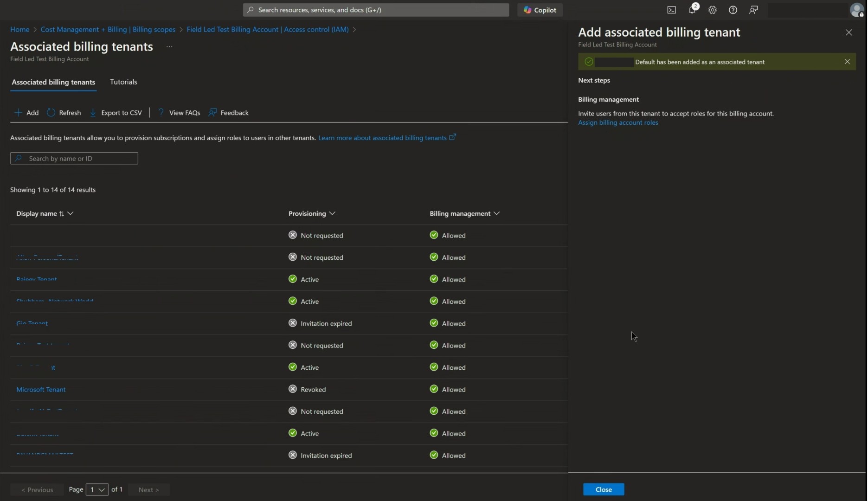
Task: Launch Copilot from the top bar
Action: tap(540, 10)
